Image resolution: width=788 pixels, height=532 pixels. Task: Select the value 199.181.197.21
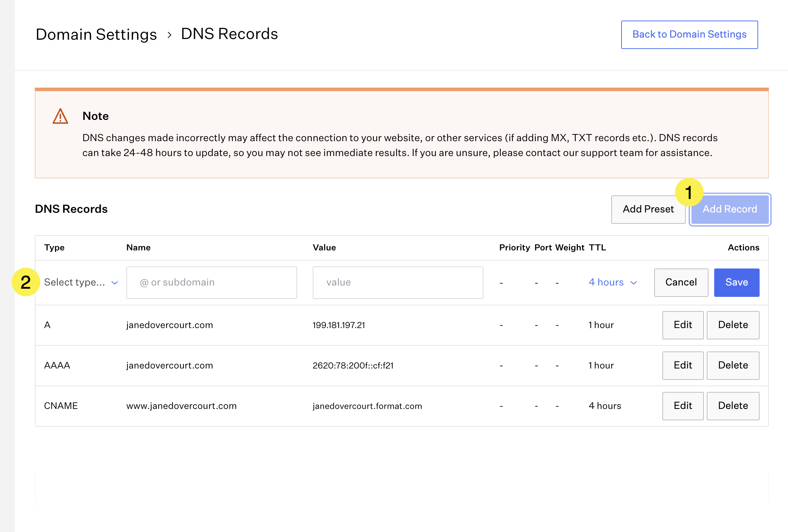339,325
